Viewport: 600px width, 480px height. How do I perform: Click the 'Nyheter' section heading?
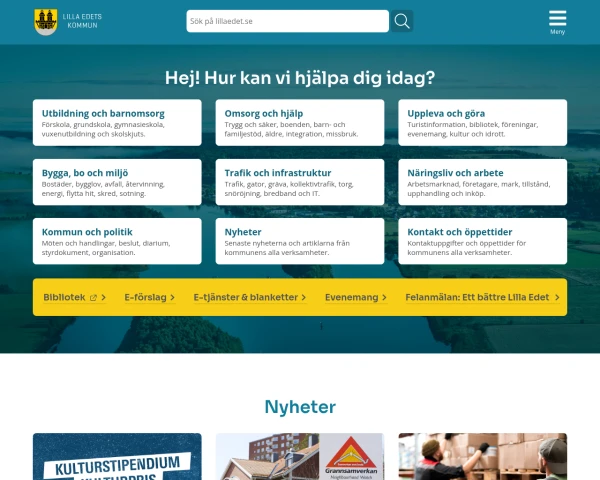[300, 407]
